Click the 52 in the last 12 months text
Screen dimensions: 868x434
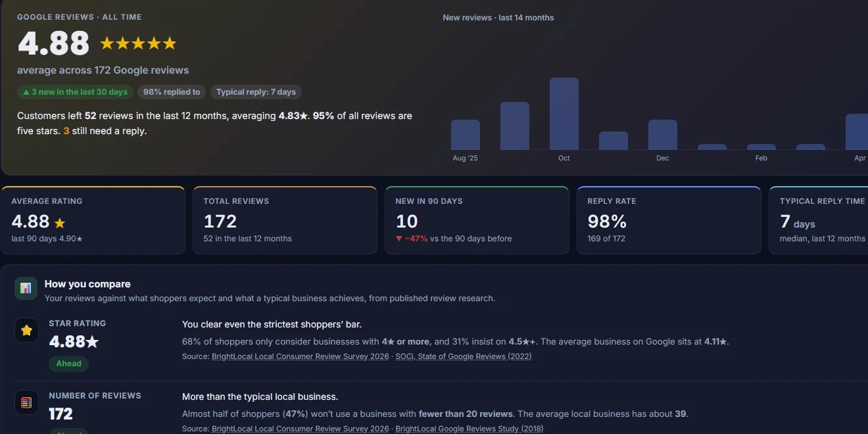248,239
